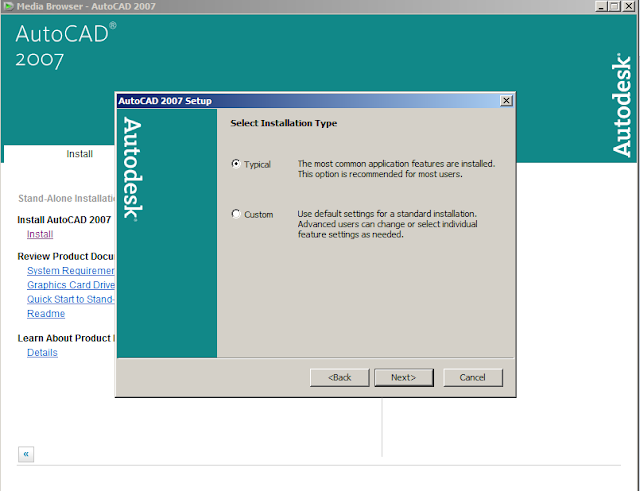Click the 'Install AutoCAD 2007' heading text
Viewport: 640px width, 491px height.
(64, 220)
